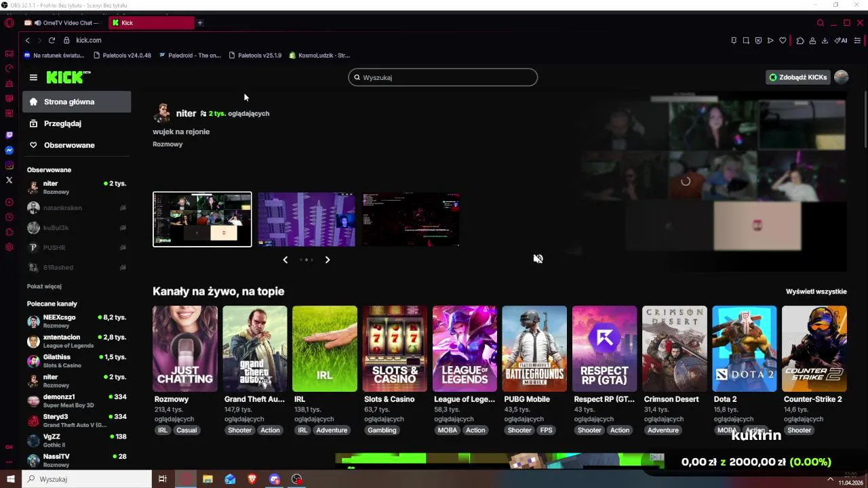Screen dimensions: 868x488
Task: Click Gambling tag under Slots & Casino
Action: tap(382, 430)
